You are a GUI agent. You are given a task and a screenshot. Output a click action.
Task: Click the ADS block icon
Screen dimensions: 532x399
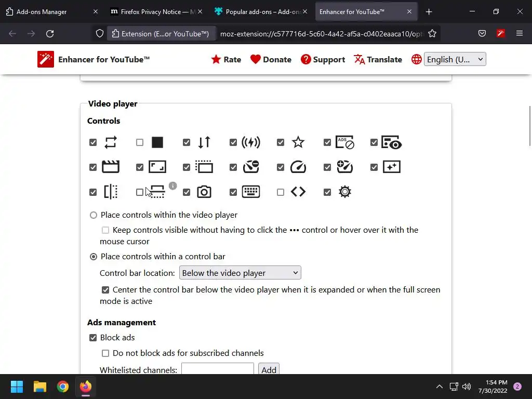click(x=345, y=142)
